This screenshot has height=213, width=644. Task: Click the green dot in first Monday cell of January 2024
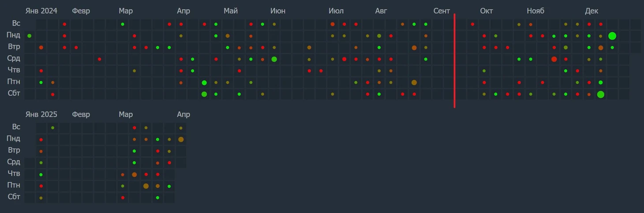coord(30,36)
